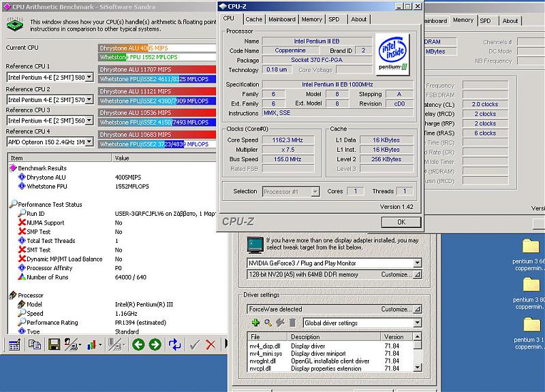The image size is (545, 392).
Task: Click the driver list scroll-down arrow
Action: pos(418,367)
